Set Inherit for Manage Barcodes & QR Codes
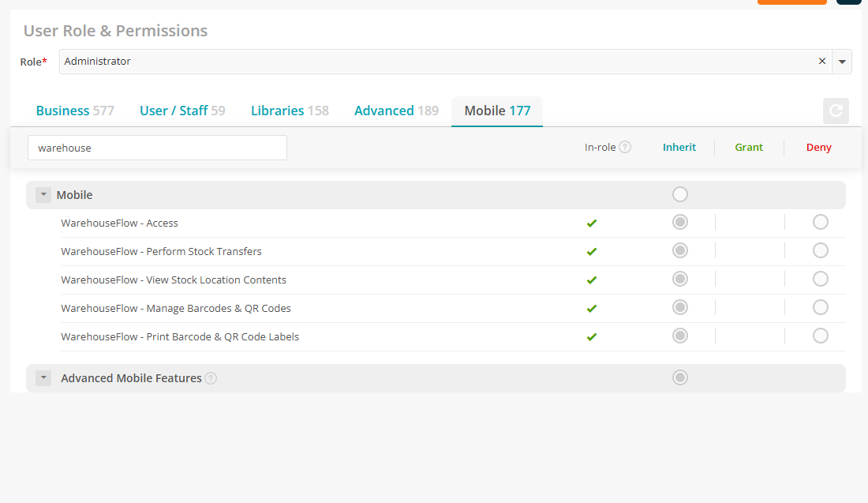 679,307
